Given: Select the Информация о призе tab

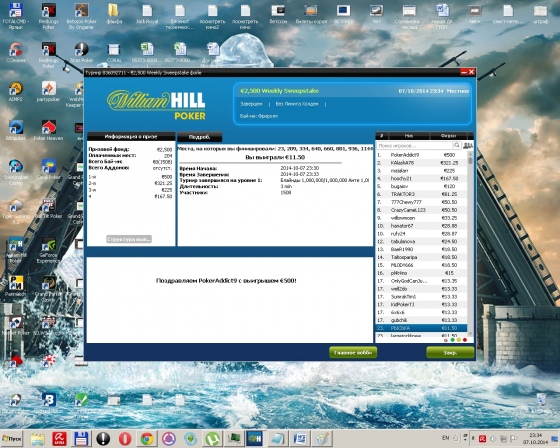Looking at the screenshot, I should tap(131, 136).
